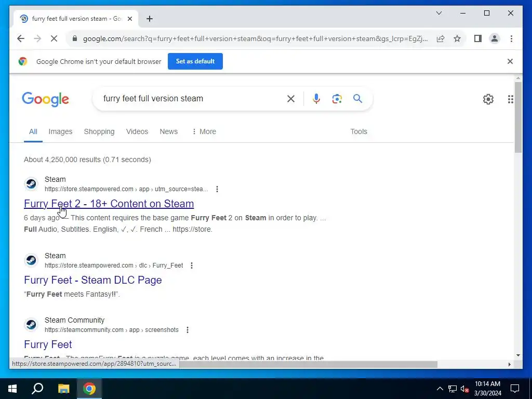Viewport: 532px width, 399px height.
Task: Click the Steam favicon of the first result
Action: coord(31,184)
